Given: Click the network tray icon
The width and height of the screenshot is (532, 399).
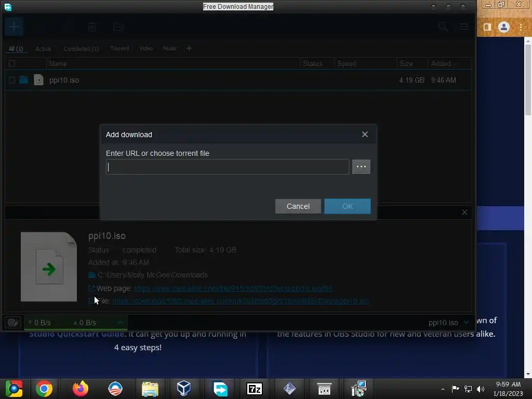Looking at the screenshot, I should [468, 389].
